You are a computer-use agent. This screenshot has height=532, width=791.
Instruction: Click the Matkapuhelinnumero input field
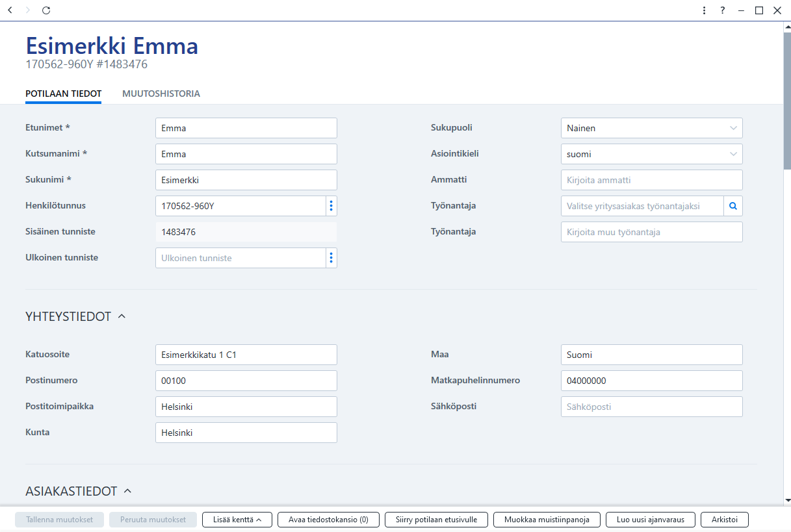[x=651, y=381]
